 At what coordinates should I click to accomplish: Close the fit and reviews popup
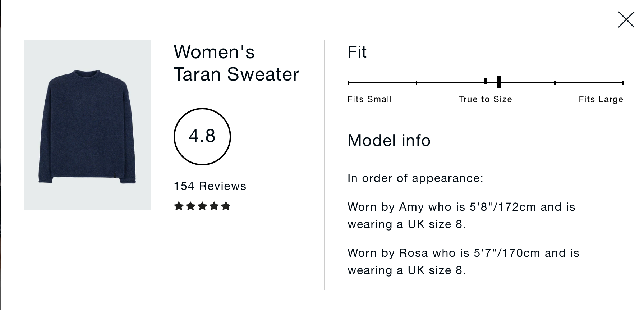626,20
